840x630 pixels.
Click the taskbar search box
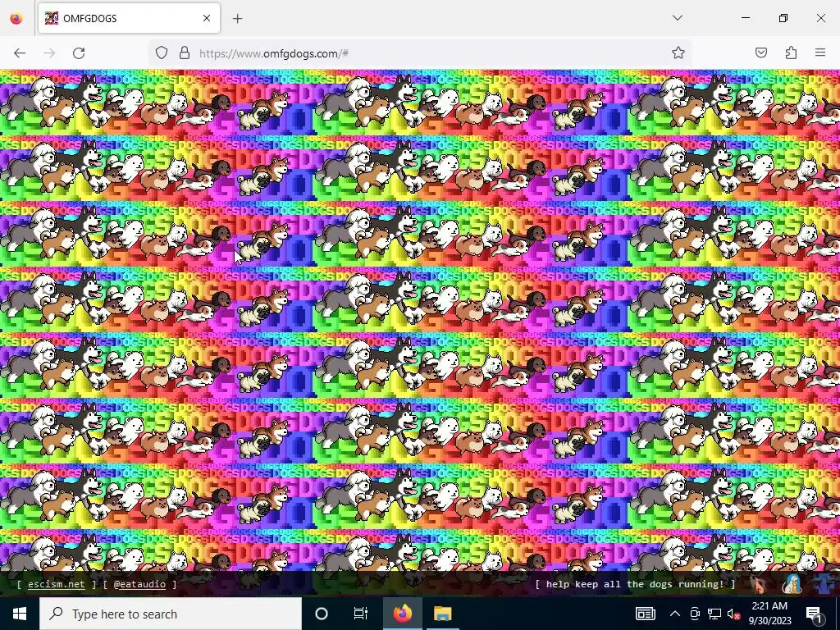tap(171, 614)
